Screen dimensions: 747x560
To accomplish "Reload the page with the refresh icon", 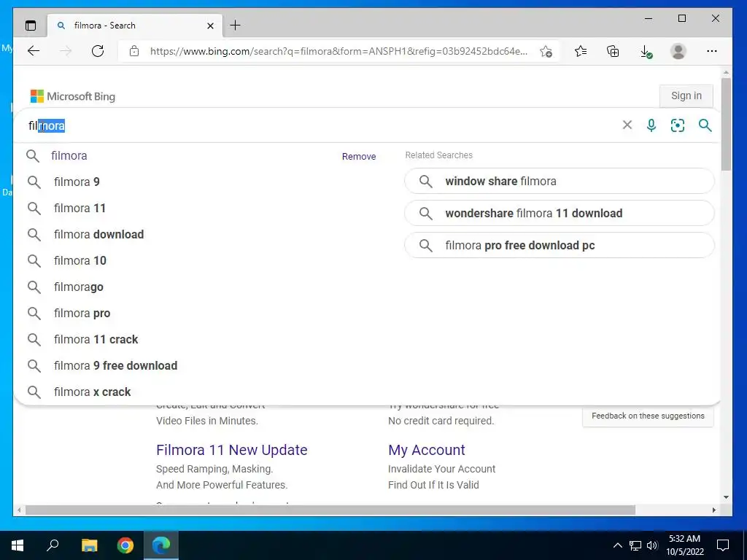I will coord(98,51).
